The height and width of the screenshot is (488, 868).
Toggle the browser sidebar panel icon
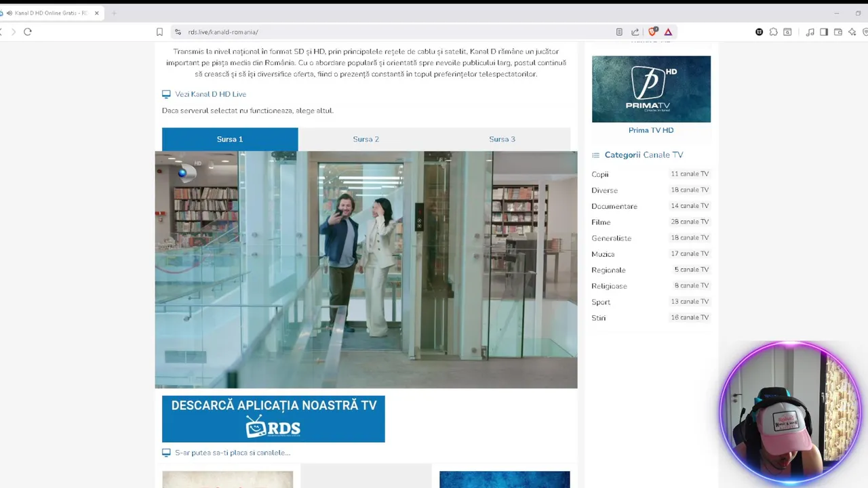tap(824, 32)
